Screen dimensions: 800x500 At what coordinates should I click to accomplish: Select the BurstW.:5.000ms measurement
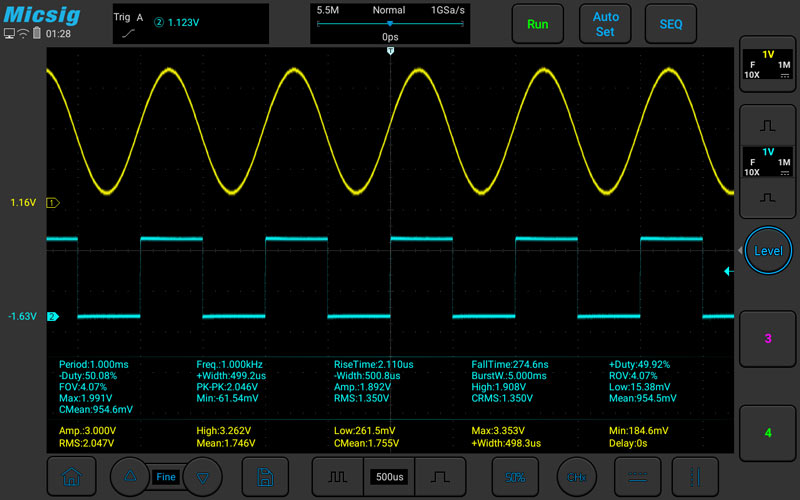pos(509,376)
